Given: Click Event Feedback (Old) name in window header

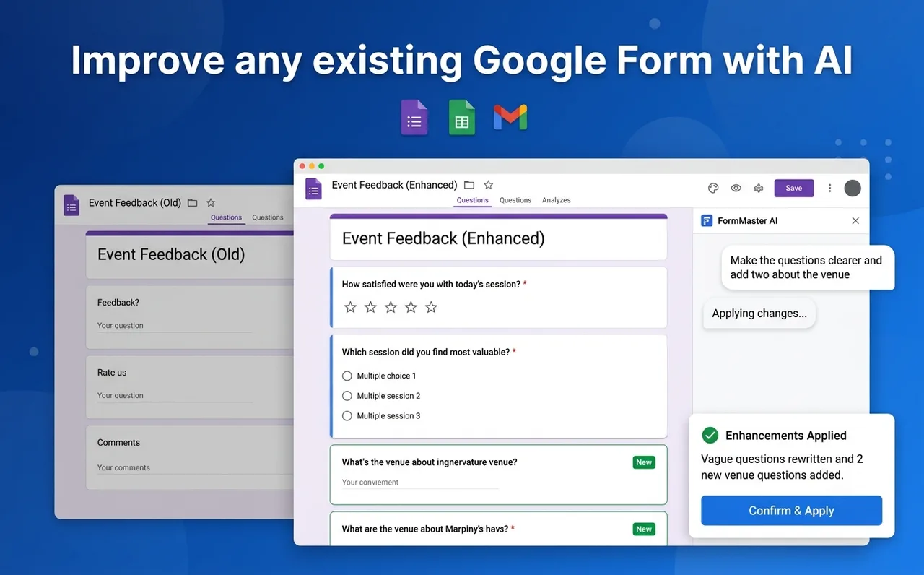Looking at the screenshot, I should [x=135, y=203].
